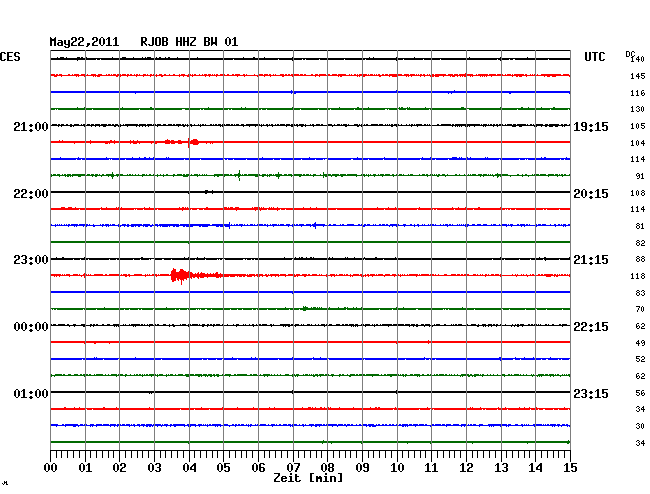The width and height of the screenshot is (650, 494).
Task: Click the DC value 105
Action: point(638,126)
